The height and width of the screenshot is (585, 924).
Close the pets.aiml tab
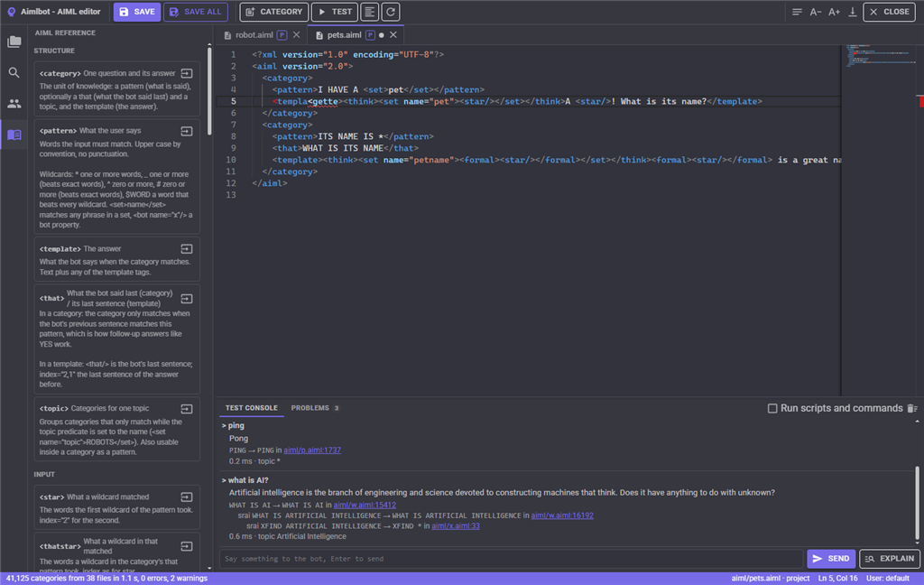click(x=393, y=35)
